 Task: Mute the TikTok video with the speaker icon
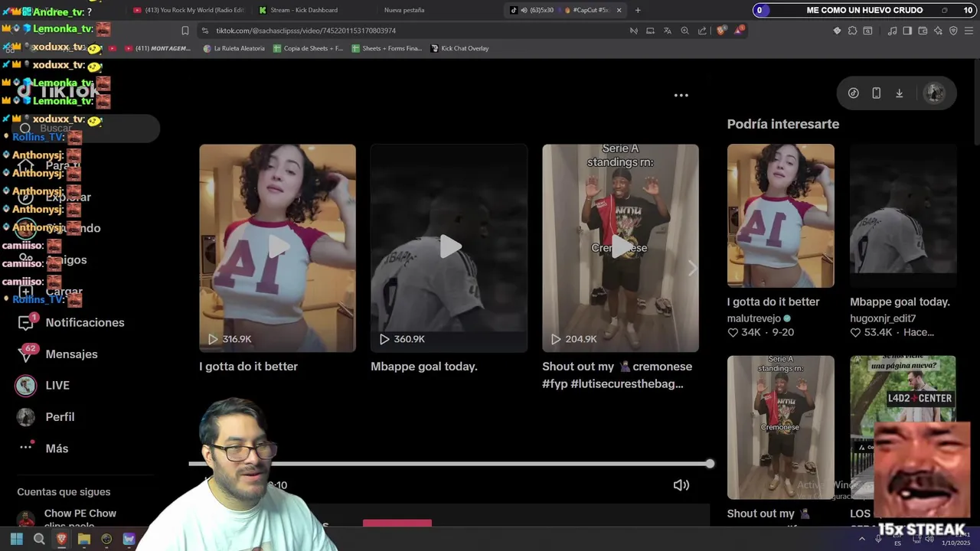click(681, 485)
